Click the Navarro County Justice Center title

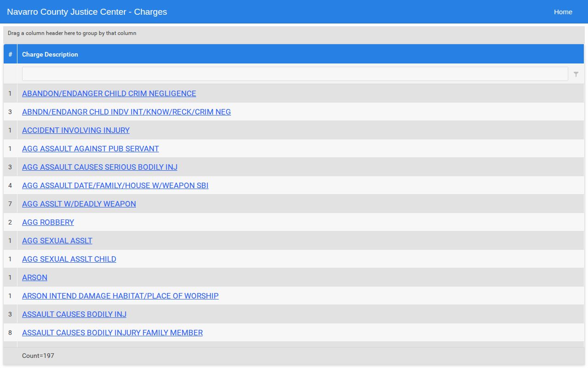coord(87,12)
